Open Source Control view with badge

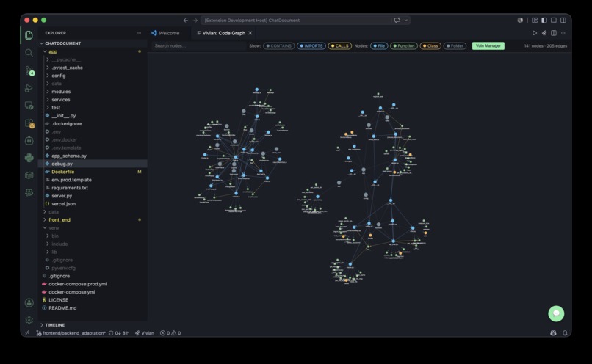[29, 70]
